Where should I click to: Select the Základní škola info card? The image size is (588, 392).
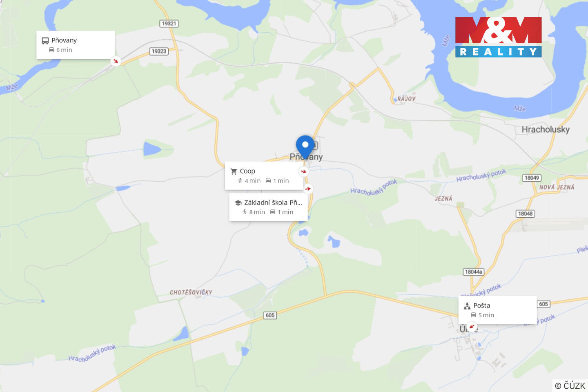pyautogui.click(x=268, y=207)
